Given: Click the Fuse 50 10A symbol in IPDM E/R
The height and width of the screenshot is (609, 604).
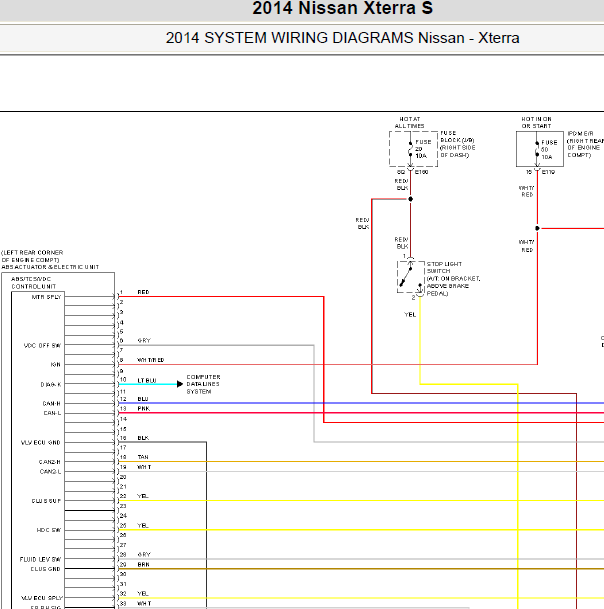Looking at the screenshot, I should [537, 150].
